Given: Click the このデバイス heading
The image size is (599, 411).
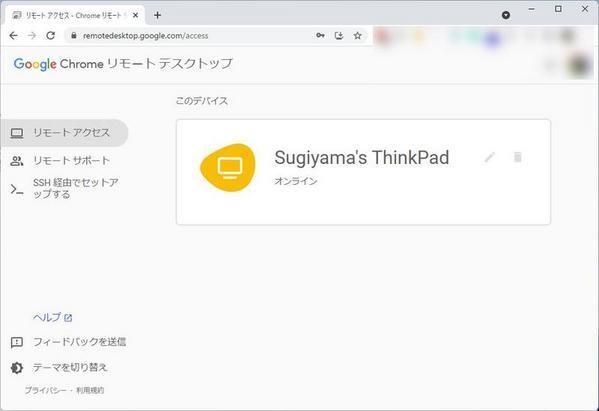Looking at the screenshot, I should pyautogui.click(x=201, y=101).
